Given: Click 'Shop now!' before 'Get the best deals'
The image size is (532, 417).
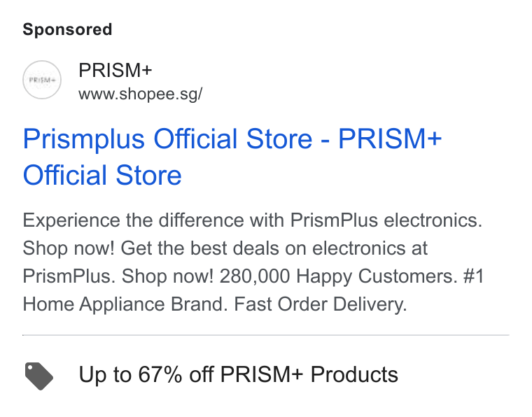Looking at the screenshot, I should pos(69,248).
